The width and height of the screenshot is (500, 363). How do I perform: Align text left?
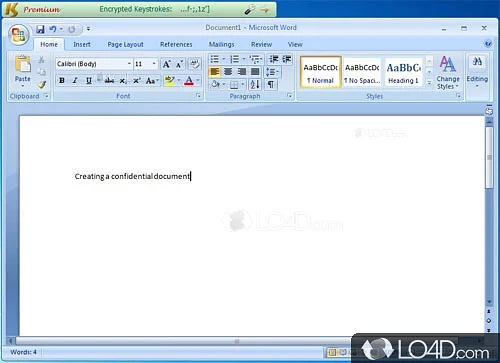tap(215, 72)
